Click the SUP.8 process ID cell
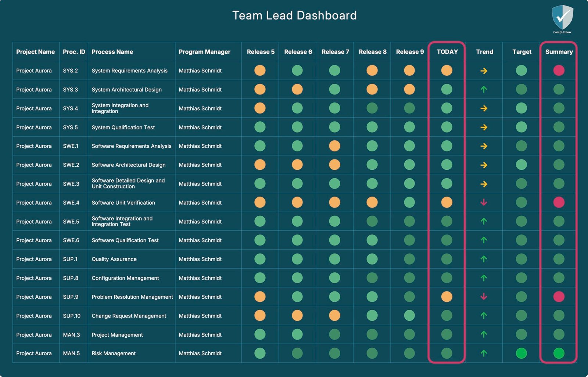 tap(71, 278)
